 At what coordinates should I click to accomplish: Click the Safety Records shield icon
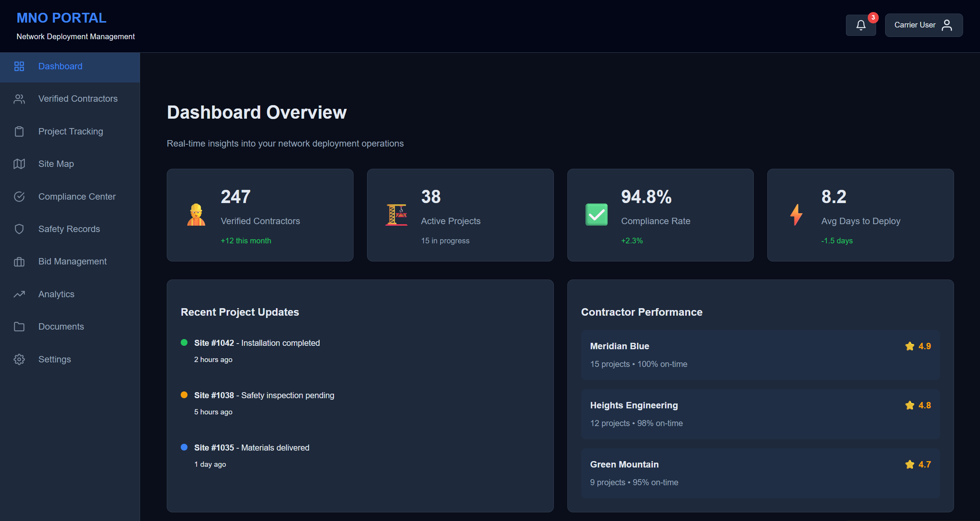click(19, 229)
